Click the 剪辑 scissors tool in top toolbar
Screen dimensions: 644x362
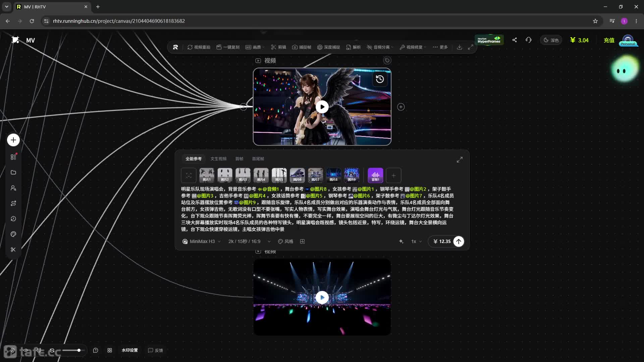278,47
